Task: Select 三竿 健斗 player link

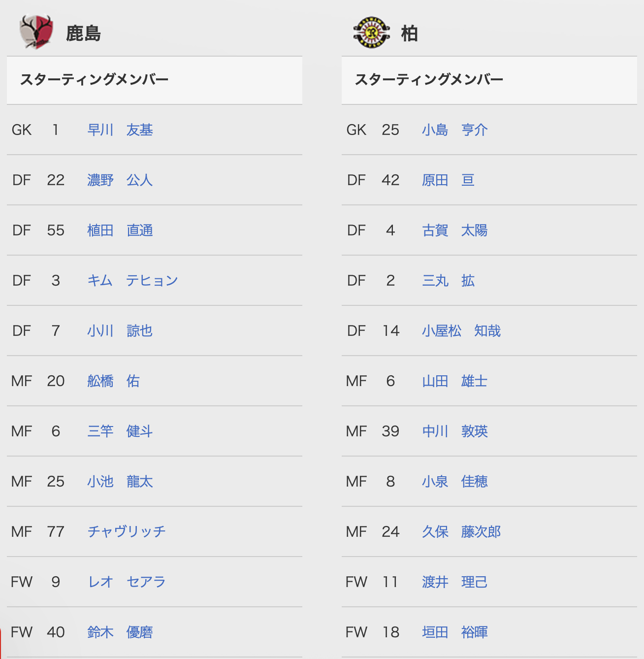Action: (120, 431)
